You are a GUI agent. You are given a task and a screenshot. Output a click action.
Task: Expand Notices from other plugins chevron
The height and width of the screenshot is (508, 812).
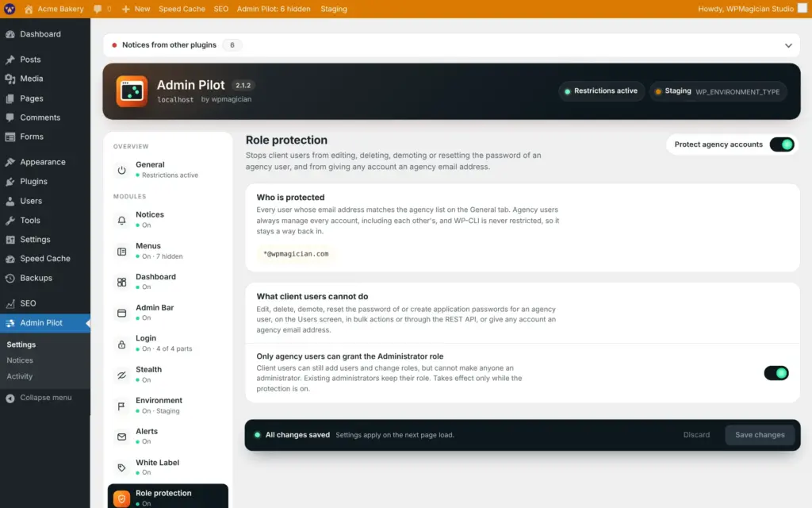point(788,45)
